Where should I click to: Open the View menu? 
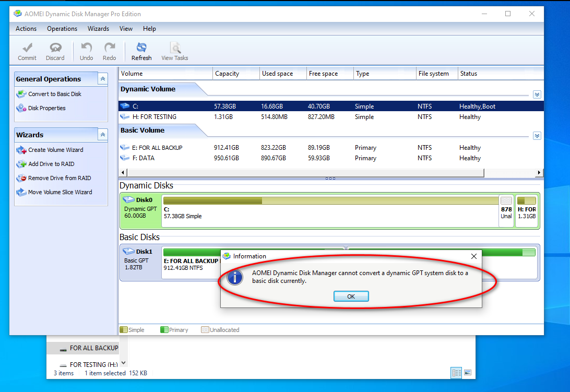[x=126, y=29]
